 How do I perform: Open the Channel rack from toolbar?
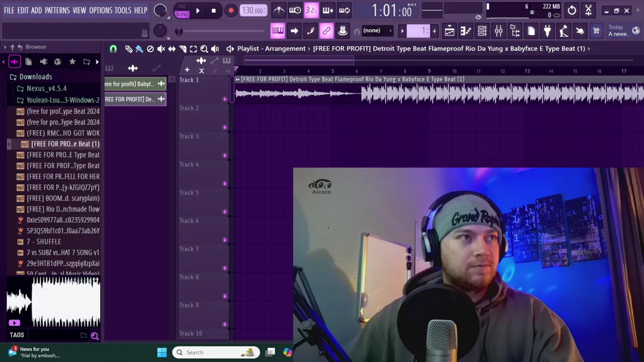click(482, 31)
